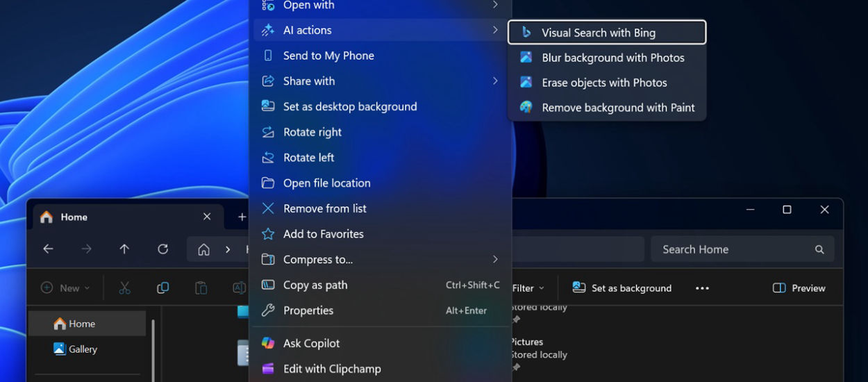The height and width of the screenshot is (382, 868).
Task: Open the See more three-dots menu
Action: click(702, 288)
